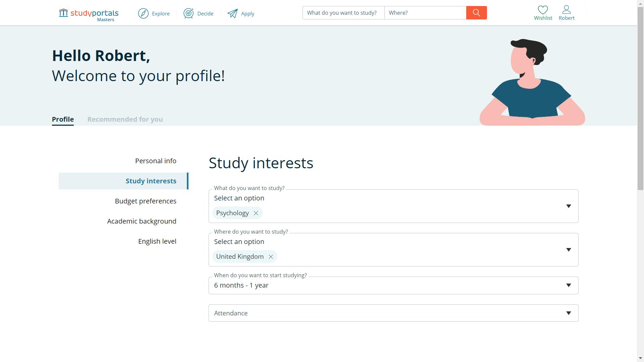Click the Explore compass icon
This screenshot has width=644, height=362.
[143, 13]
